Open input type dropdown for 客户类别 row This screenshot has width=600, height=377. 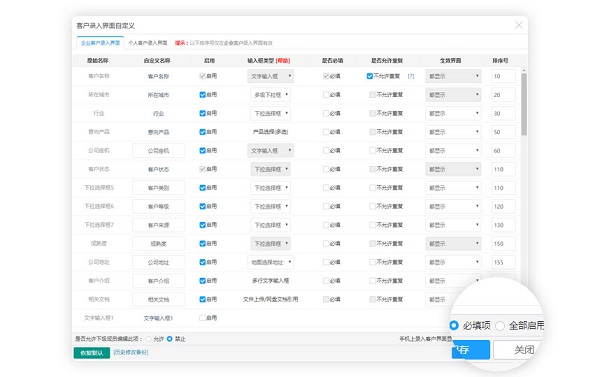pyautogui.click(x=270, y=188)
